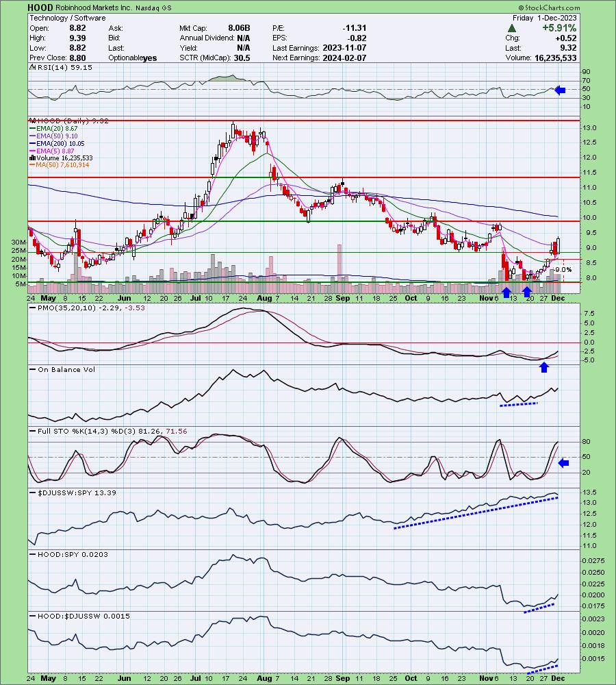This screenshot has height=685, width=616.
Task: Select the Next Earnings date 2024-02-07
Action: point(344,58)
